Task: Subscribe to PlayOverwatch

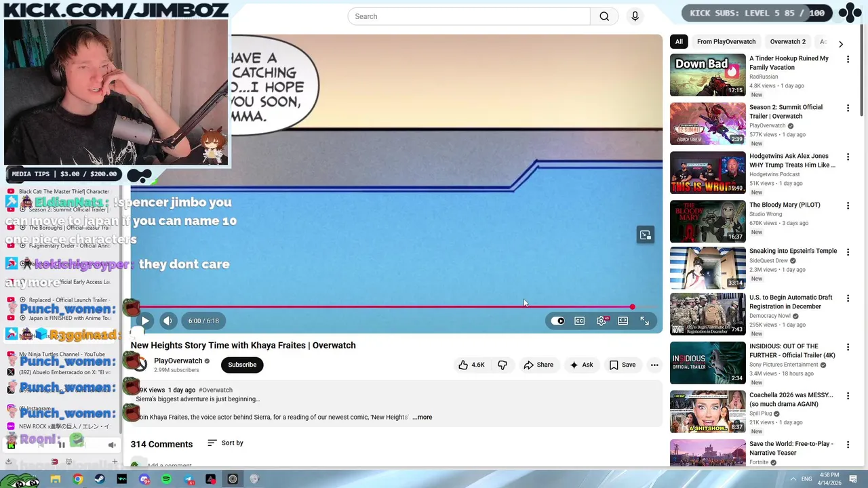Action: 242,365
